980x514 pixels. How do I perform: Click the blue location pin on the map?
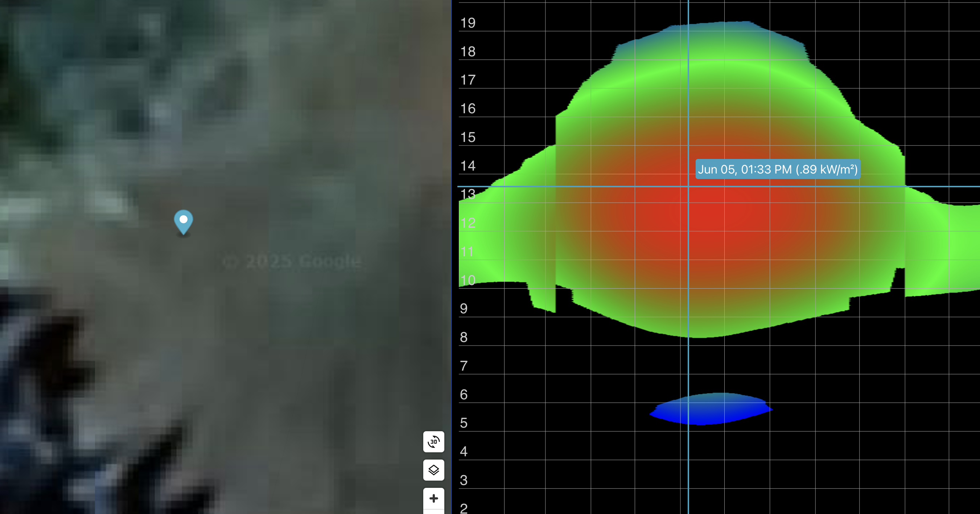pos(184,222)
